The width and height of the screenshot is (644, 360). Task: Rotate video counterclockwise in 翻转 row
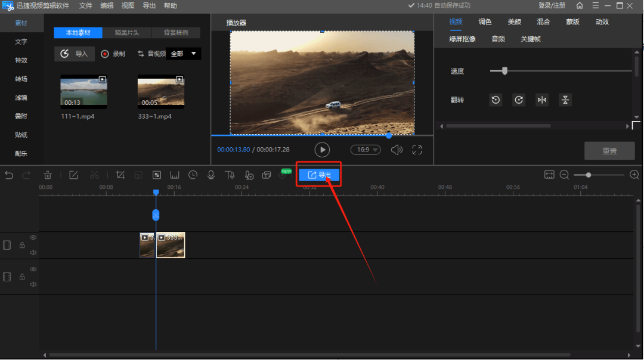pyautogui.click(x=496, y=100)
